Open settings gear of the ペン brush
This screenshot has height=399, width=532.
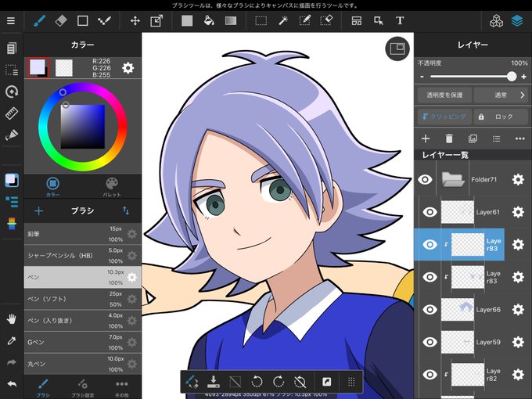point(131,277)
